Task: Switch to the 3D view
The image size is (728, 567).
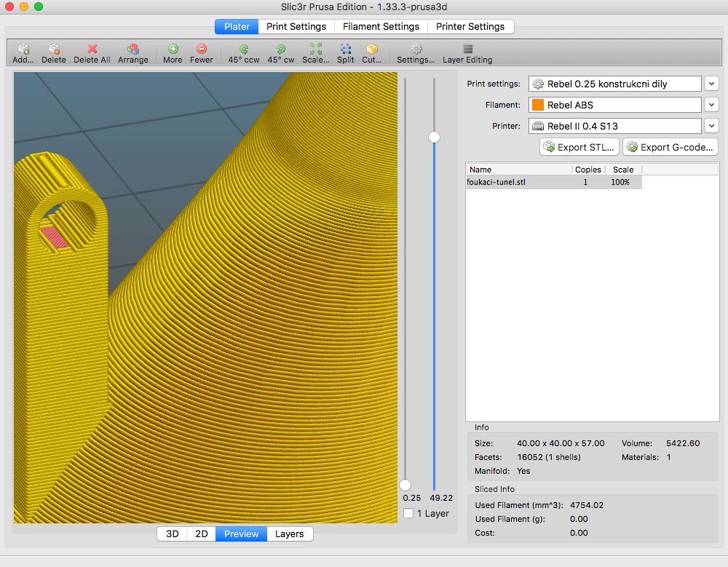Action: point(173,534)
